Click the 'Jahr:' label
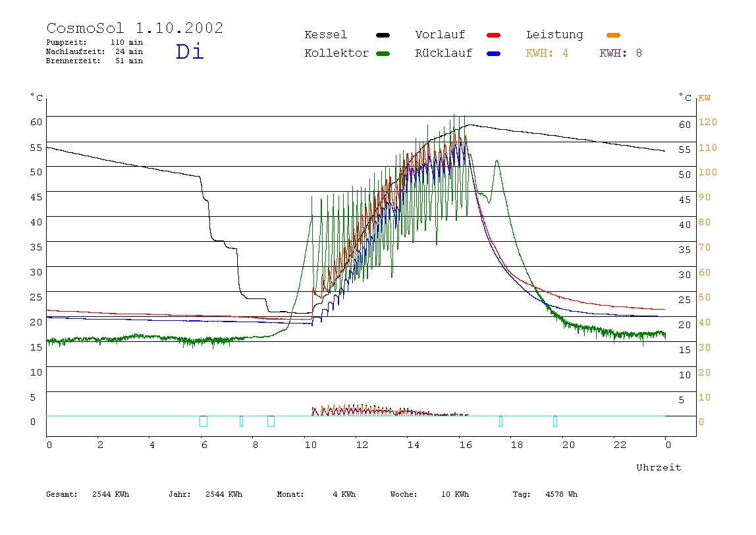756x535 pixels. [x=179, y=494]
